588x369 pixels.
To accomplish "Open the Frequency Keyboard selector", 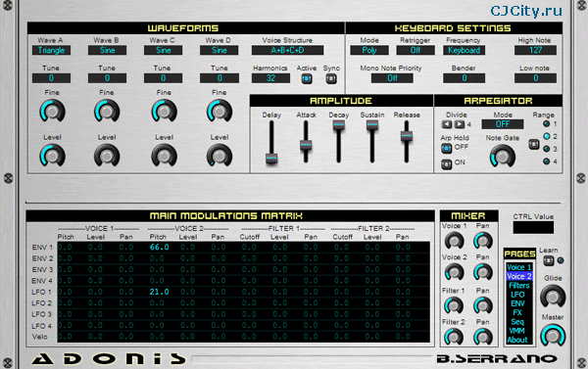I will [x=464, y=50].
